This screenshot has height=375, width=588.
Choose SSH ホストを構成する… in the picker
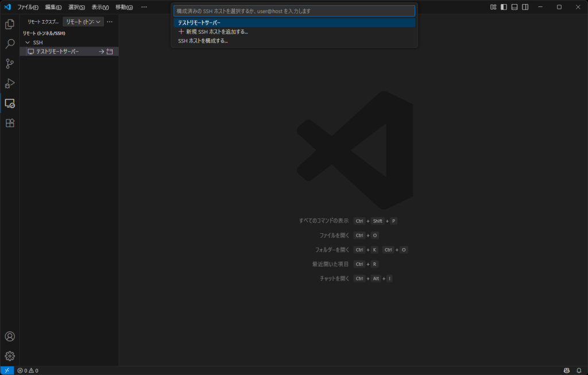pyautogui.click(x=295, y=41)
